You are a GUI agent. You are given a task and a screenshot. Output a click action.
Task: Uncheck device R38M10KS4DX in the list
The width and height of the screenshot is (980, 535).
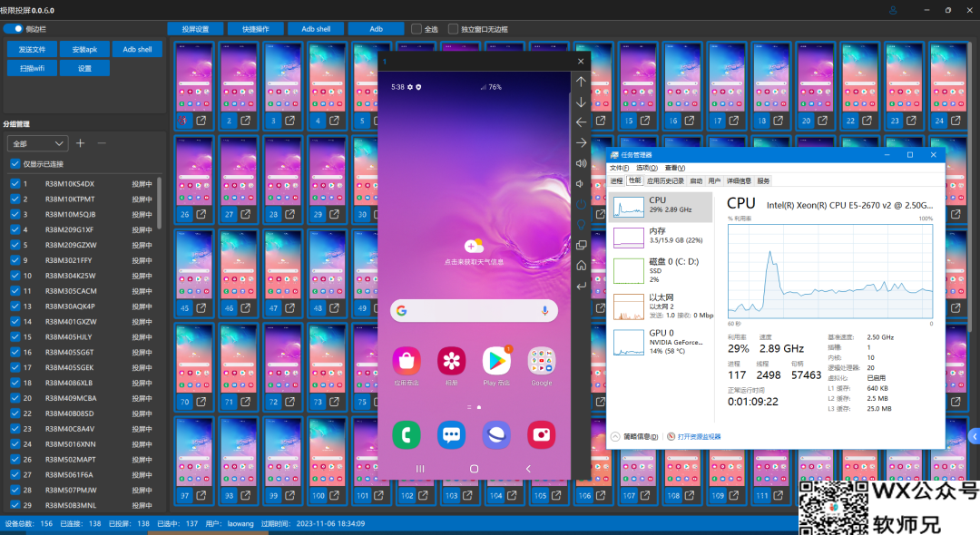tap(15, 183)
